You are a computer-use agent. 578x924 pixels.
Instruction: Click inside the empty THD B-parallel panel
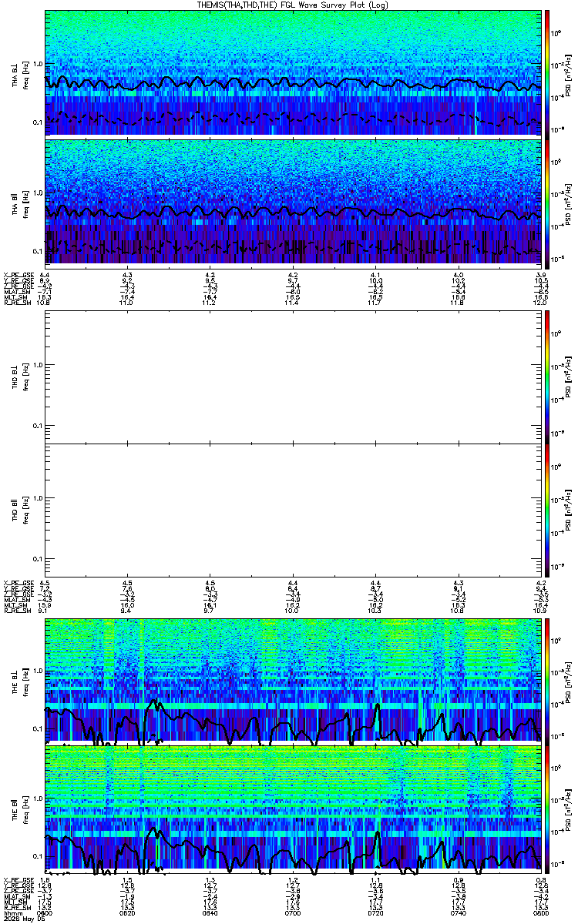[292, 509]
